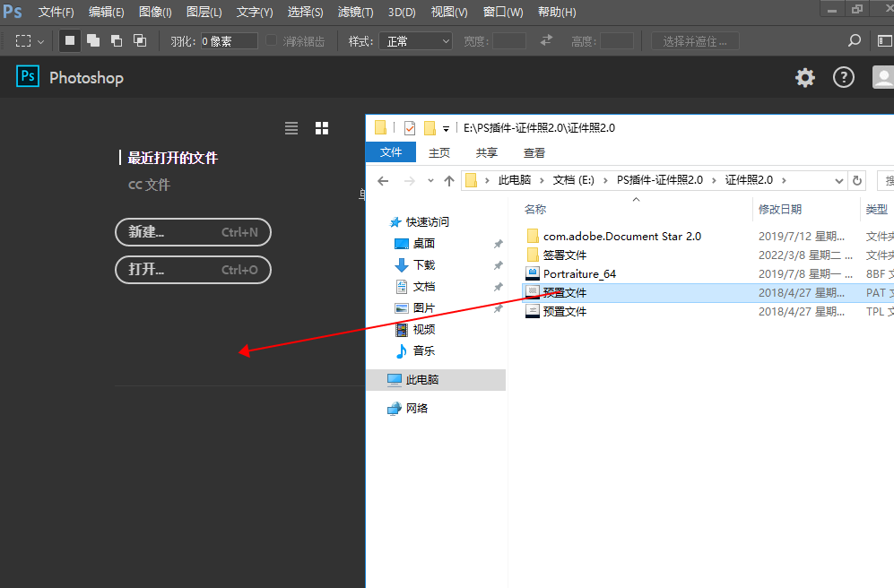Choose the New selection mode icon

click(x=70, y=41)
